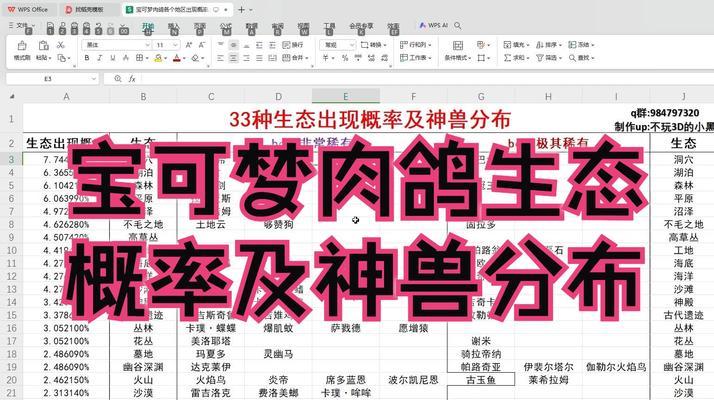Image resolution: width=714 pixels, height=400 pixels.
Task: Select row 20 header
Action: click(x=11, y=380)
